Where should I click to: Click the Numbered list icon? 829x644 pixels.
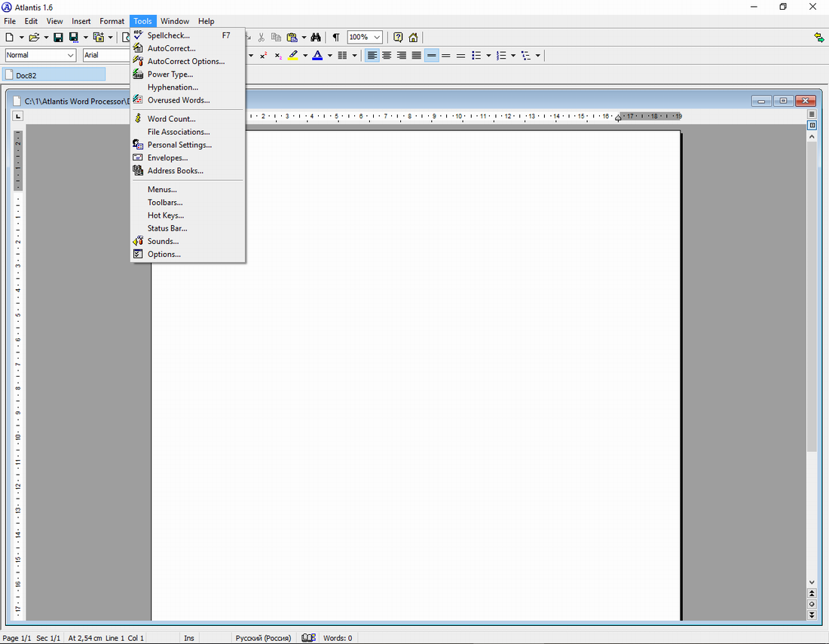[x=501, y=56]
